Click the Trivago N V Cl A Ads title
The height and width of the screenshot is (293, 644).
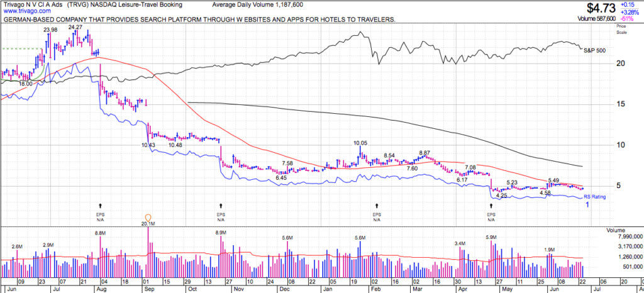pos(33,4)
